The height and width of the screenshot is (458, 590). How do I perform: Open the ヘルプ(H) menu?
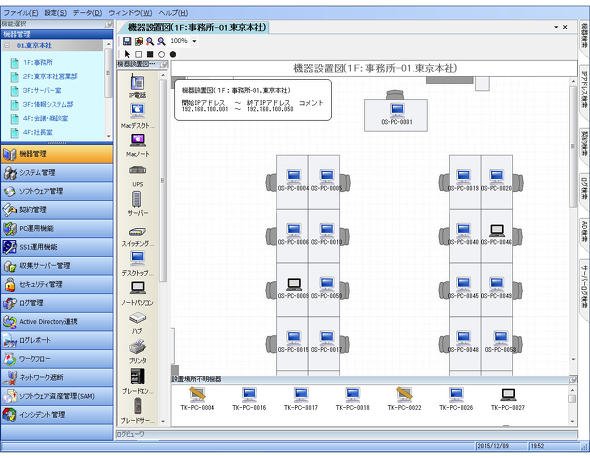pos(173,13)
